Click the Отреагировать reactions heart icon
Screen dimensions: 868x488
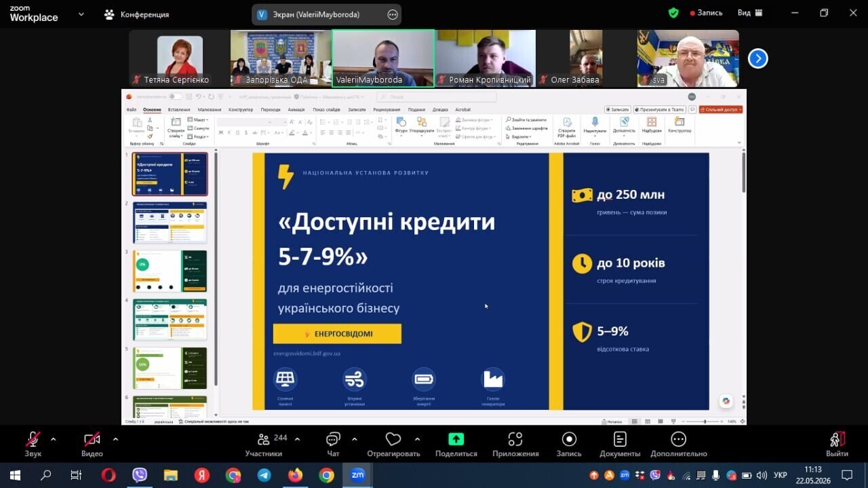(x=393, y=438)
